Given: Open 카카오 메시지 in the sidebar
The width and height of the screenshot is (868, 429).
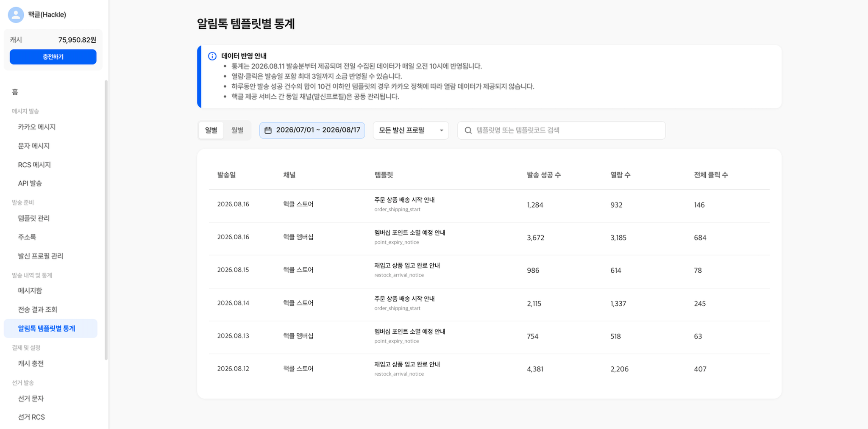Looking at the screenshot, I should tap(37, 127).
